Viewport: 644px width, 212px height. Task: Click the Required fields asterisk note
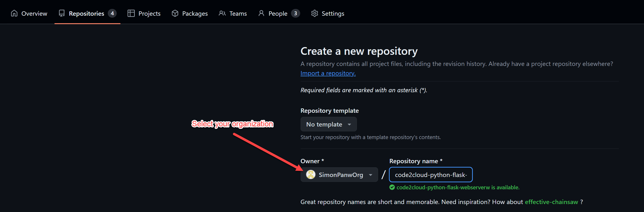point(364,90)
